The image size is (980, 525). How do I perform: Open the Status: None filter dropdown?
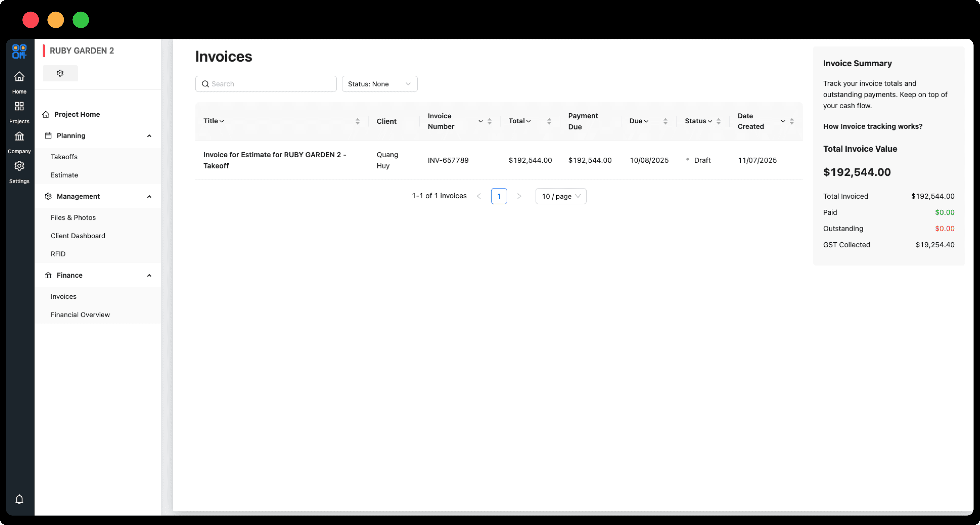pyautogui.click(x=379, y=84)
